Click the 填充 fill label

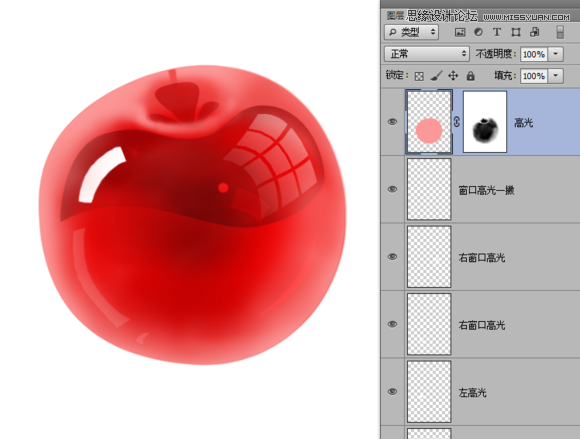[505, 75]
